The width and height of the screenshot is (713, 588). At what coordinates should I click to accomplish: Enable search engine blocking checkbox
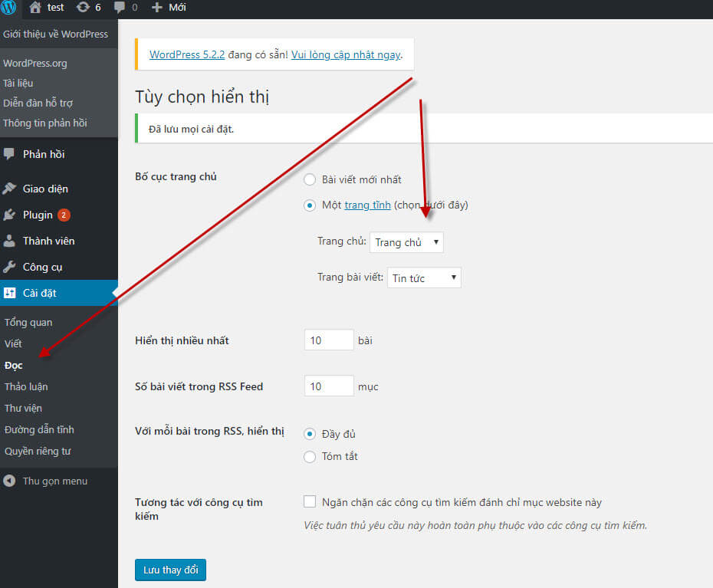pyautogui.click(x=310, y=502)
